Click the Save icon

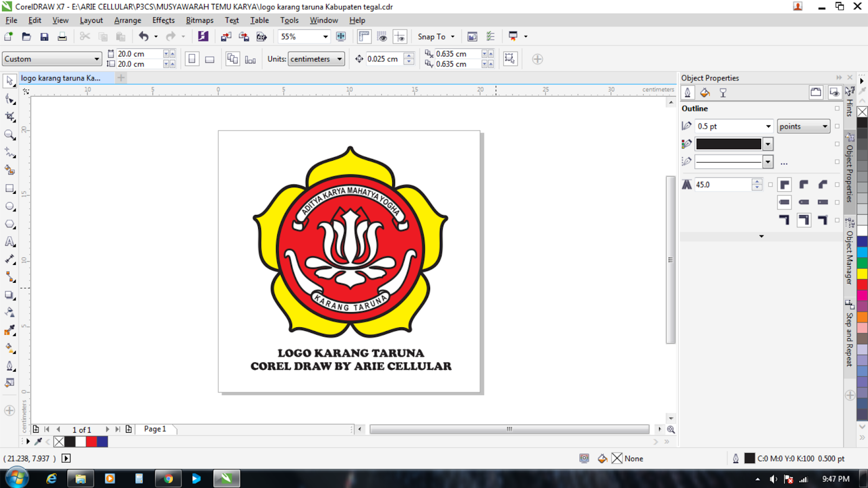pos(44,36)
